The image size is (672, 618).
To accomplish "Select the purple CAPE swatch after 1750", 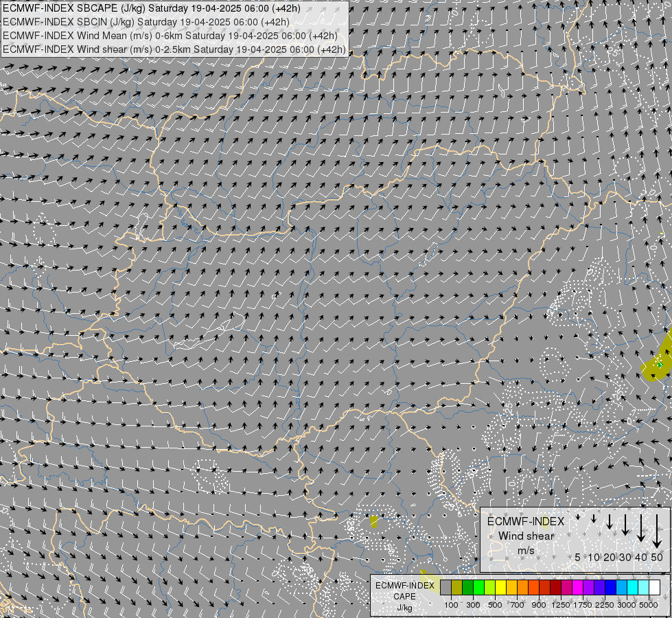I will (589, 588).
